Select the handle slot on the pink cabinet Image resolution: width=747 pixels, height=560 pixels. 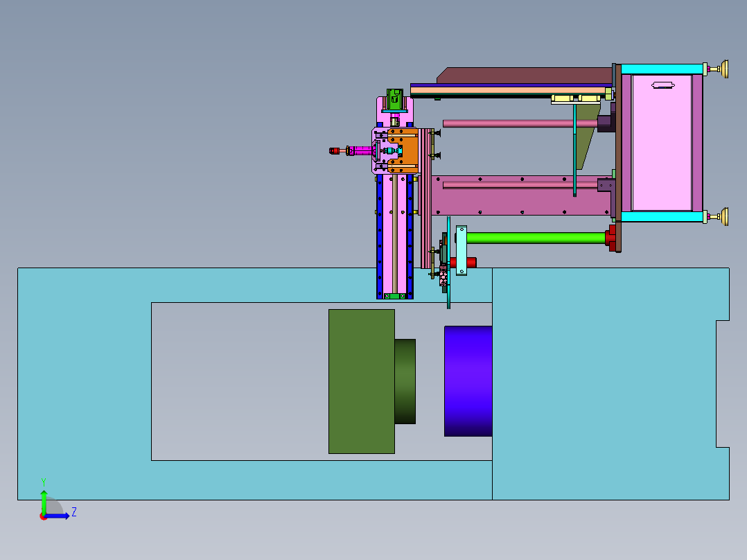pos(662,85)
